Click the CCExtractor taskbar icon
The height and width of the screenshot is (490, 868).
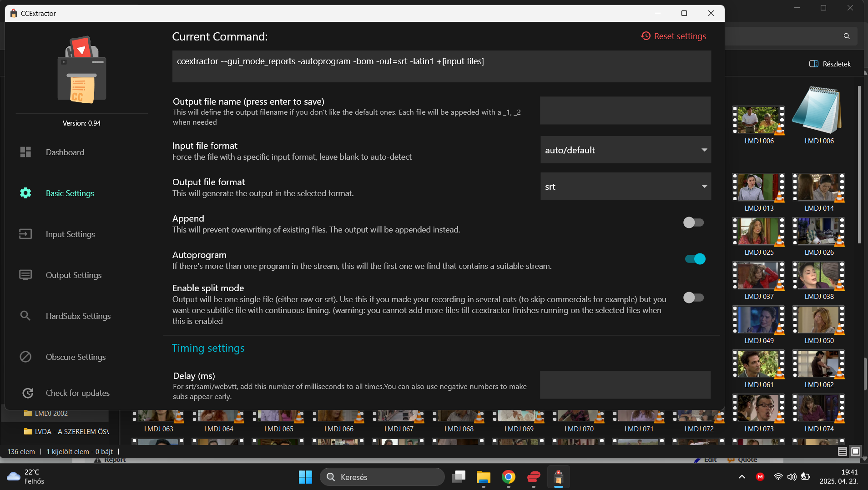(559, 477)
